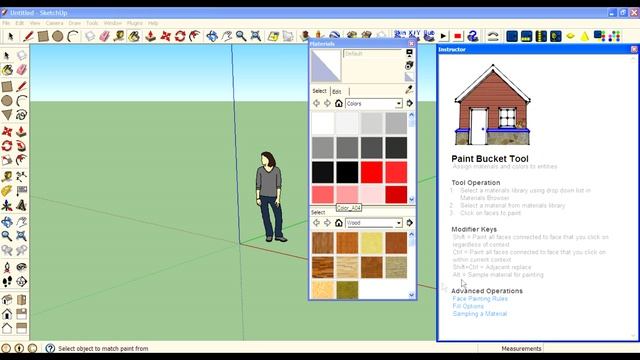The width and height of the screenshot is (640, 360).
Task: Click Zoom Extents in the top toolbar
Action: (256, 36)
